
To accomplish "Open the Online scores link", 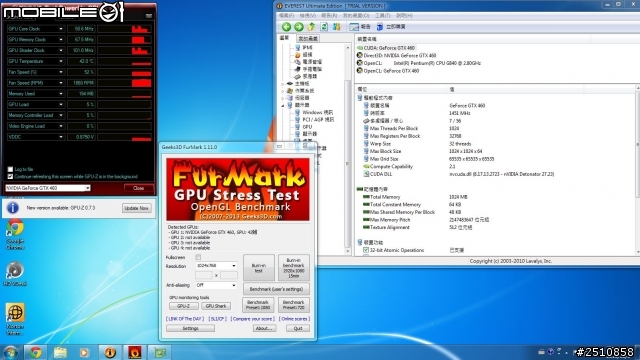I will coord(294,319).
